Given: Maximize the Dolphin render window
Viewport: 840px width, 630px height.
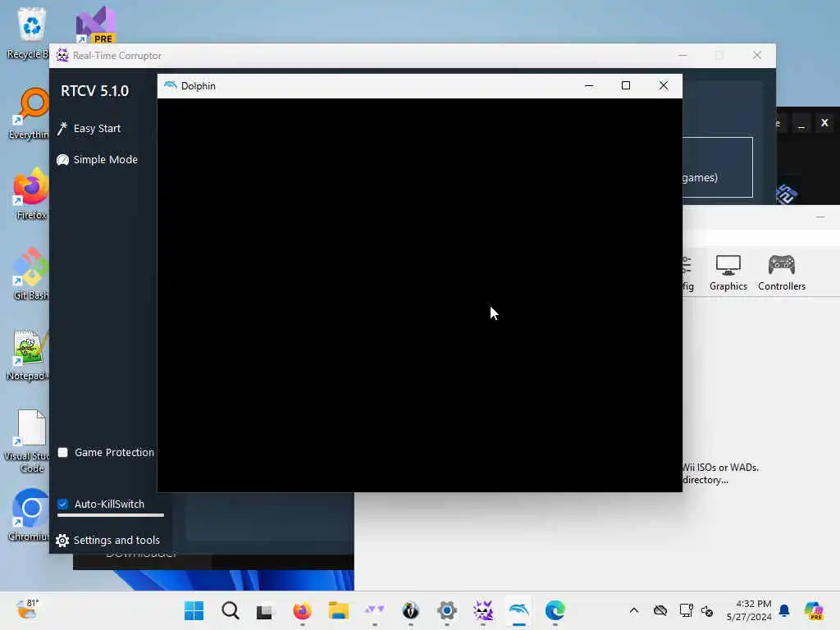Looking at the screenshot, I should pyautogui.click(x=626, y=85).
